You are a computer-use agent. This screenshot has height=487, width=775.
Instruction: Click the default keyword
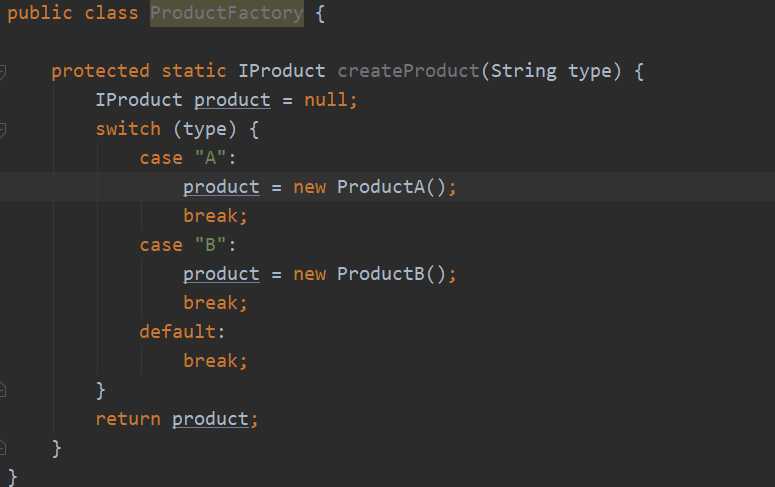pos(177,332)
